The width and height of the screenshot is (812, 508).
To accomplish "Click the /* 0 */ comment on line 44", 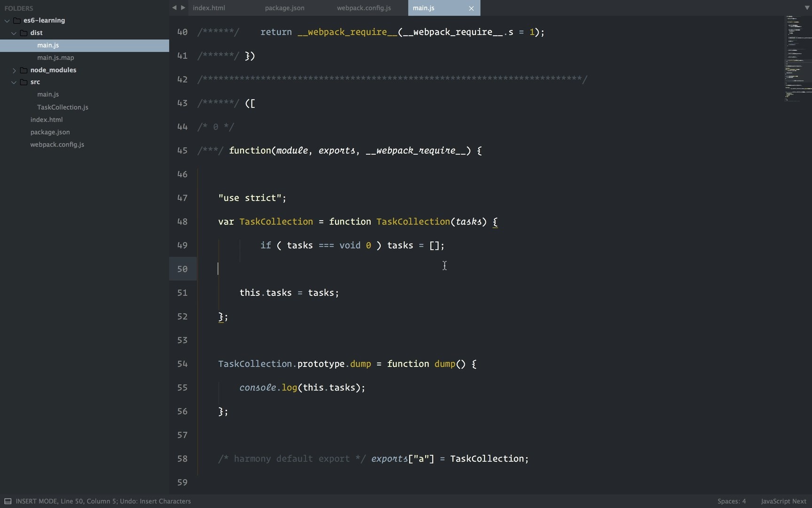I will coord(216,127).
